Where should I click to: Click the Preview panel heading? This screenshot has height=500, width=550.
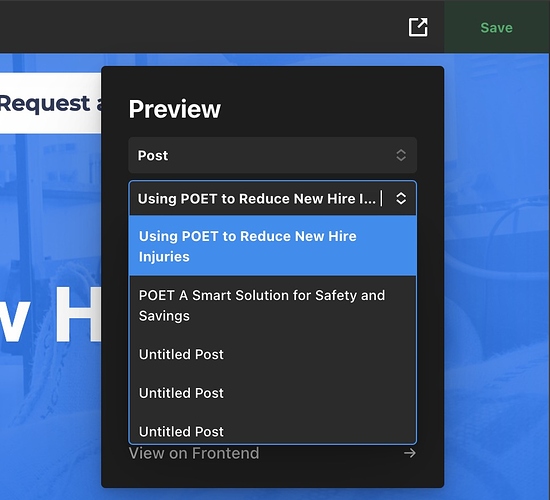click(x=175, y=109)
